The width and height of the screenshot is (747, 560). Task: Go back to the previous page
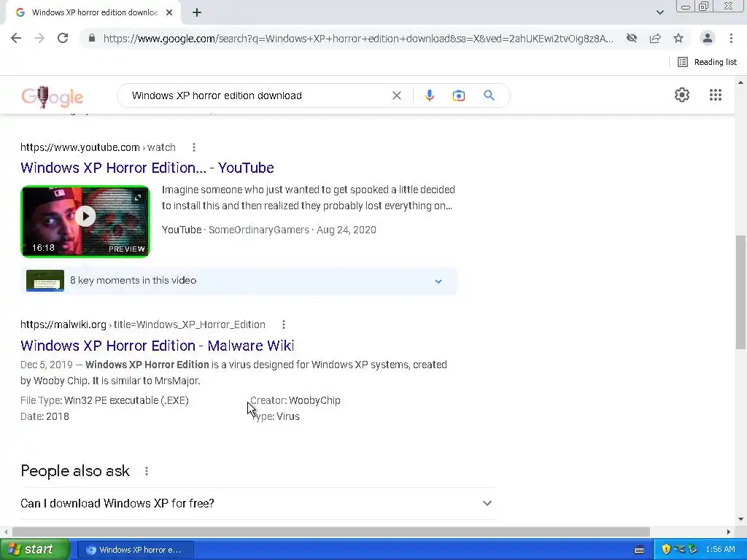coord(16,38)
